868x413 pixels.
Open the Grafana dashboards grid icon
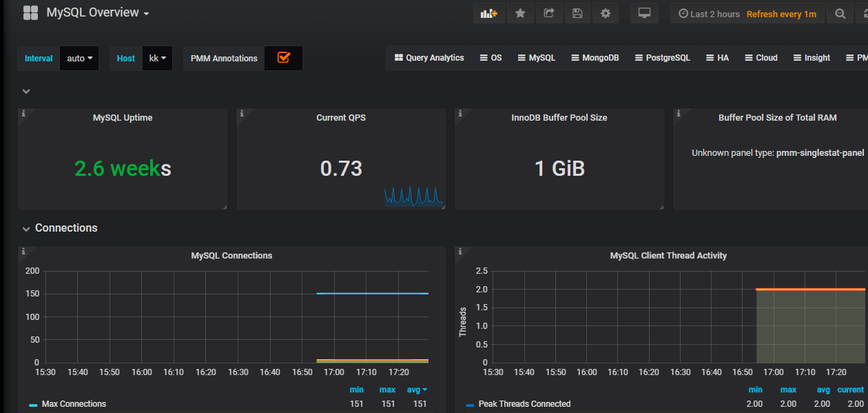click(30, 13)
